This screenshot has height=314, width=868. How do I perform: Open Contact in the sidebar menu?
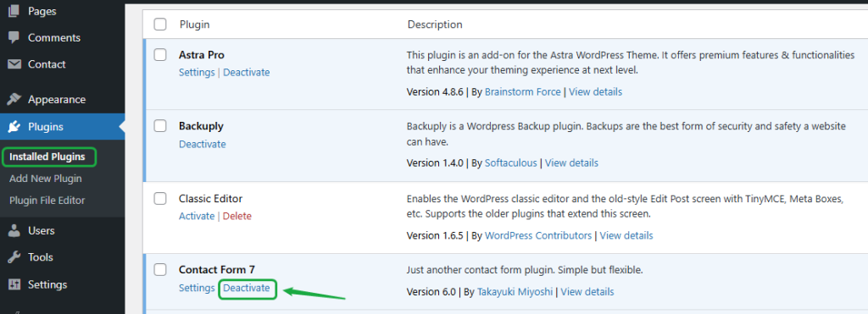tap(47, 64)
